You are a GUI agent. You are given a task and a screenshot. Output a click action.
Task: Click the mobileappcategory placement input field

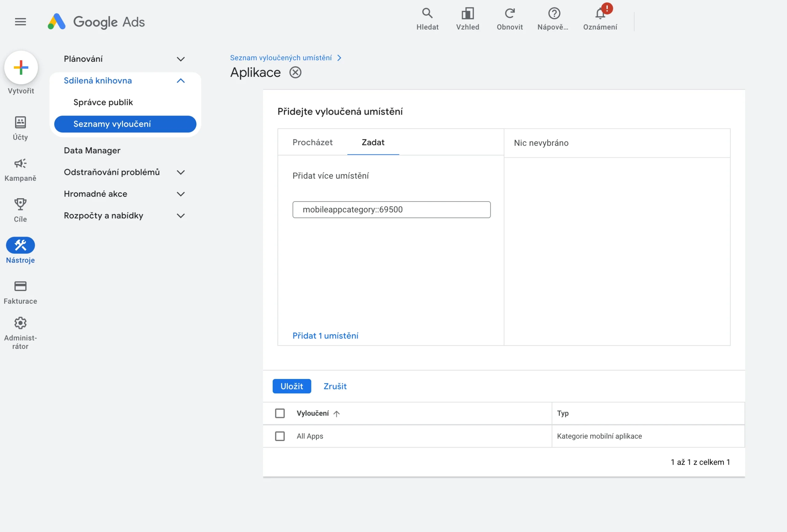pos(391,210)
